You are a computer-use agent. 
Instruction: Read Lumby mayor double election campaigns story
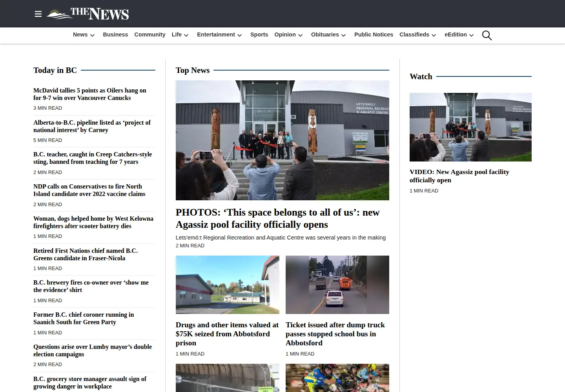(93, 350)
